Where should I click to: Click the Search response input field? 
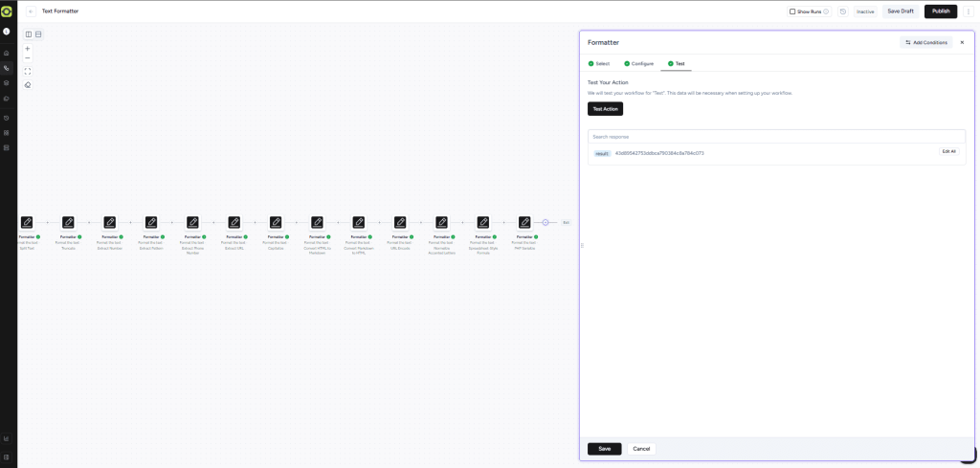point(776,137)
